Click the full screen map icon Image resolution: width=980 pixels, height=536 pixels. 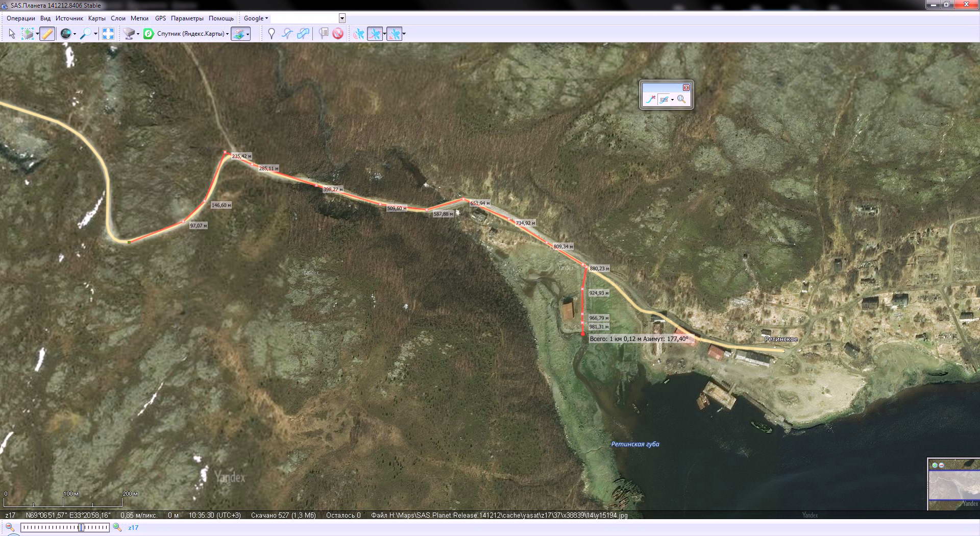[108, 34]
